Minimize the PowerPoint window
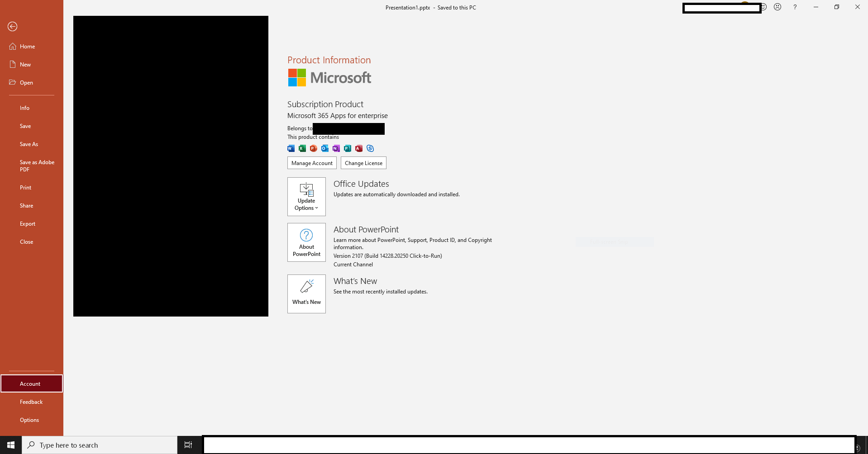 (x=816, y=7)
